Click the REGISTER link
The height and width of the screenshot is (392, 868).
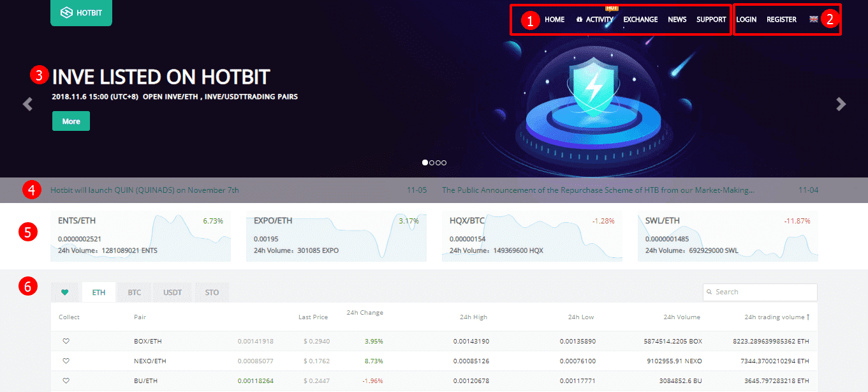point(781,20)
